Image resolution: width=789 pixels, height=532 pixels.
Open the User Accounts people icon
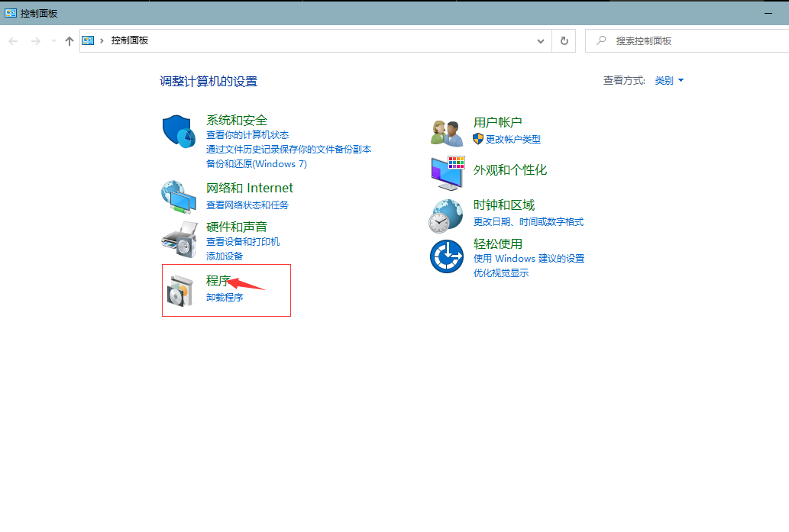click(446, 134)
